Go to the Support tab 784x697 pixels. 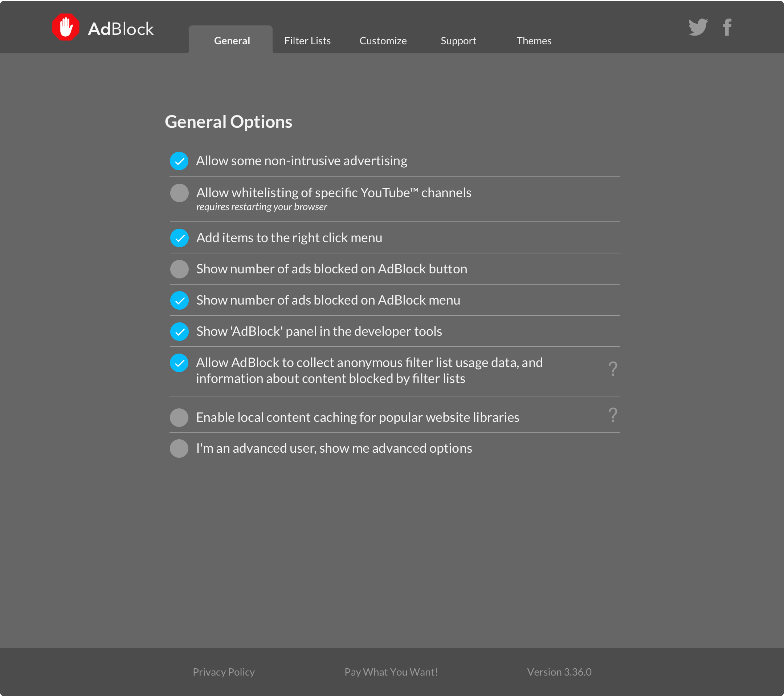[x=458, y=41]
